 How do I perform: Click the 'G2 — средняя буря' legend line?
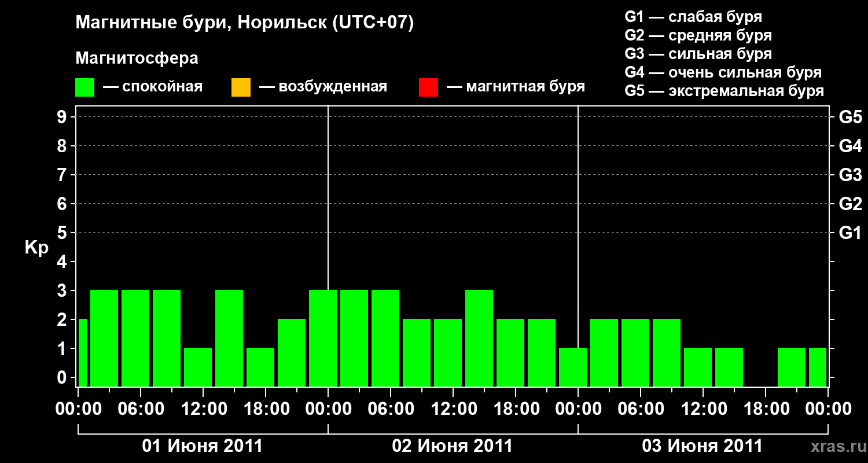coord(698,35)
